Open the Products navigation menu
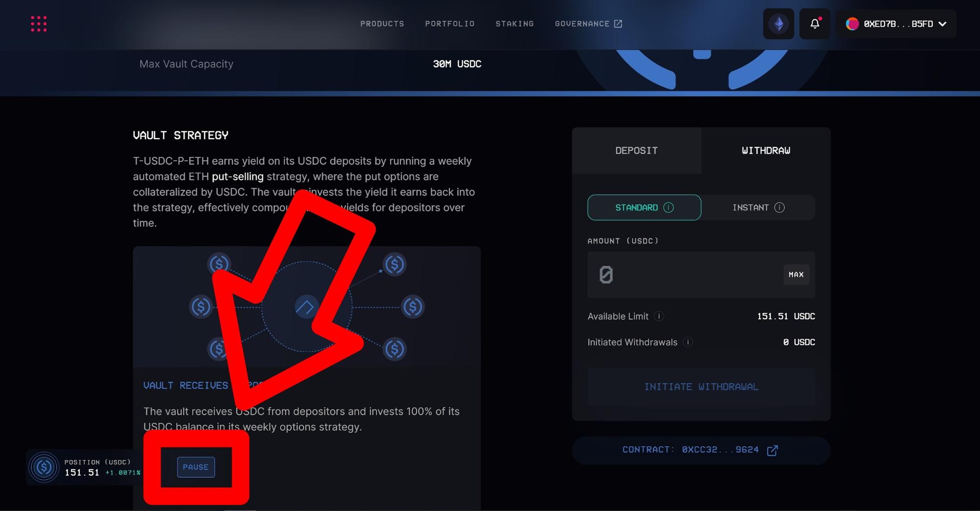This screenshot has height=511, width=980. pyautogui.click(x=382, y=24)
